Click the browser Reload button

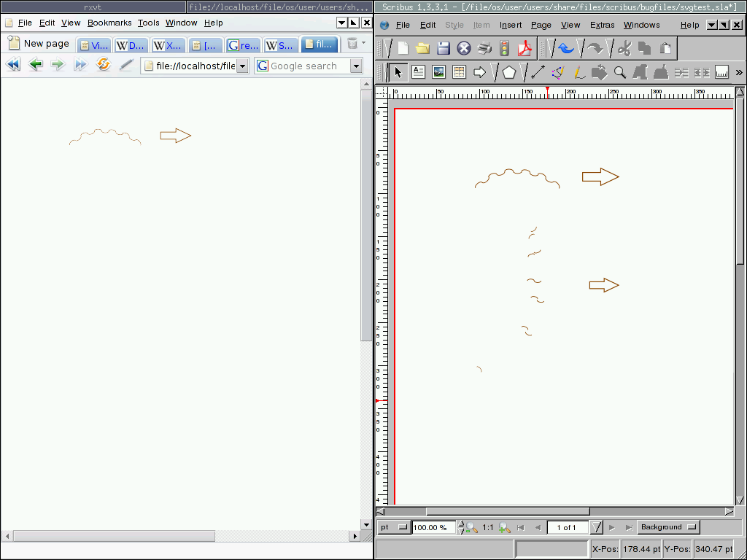coord(104,65)
